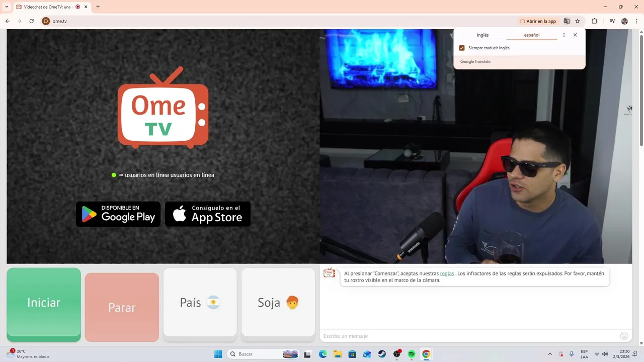This screenshot has height=362, width=644.
Task: Open the App Store download badge
Action: pos(208,214)
